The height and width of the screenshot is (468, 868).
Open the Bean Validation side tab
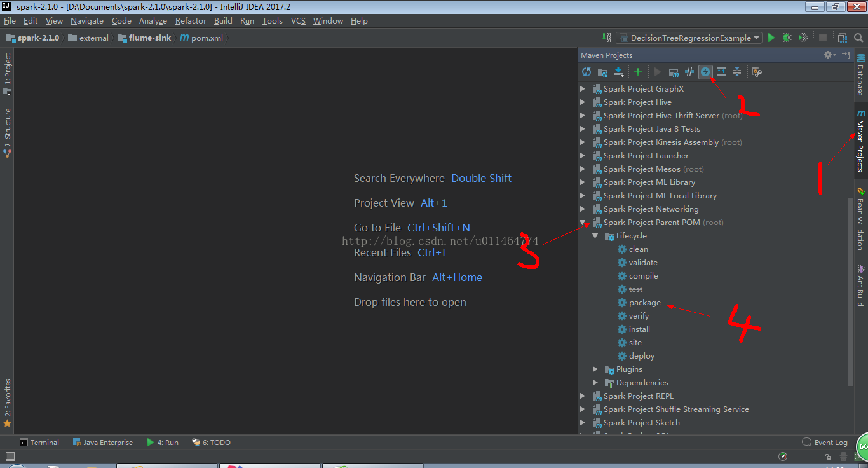[x=861, y=218]
